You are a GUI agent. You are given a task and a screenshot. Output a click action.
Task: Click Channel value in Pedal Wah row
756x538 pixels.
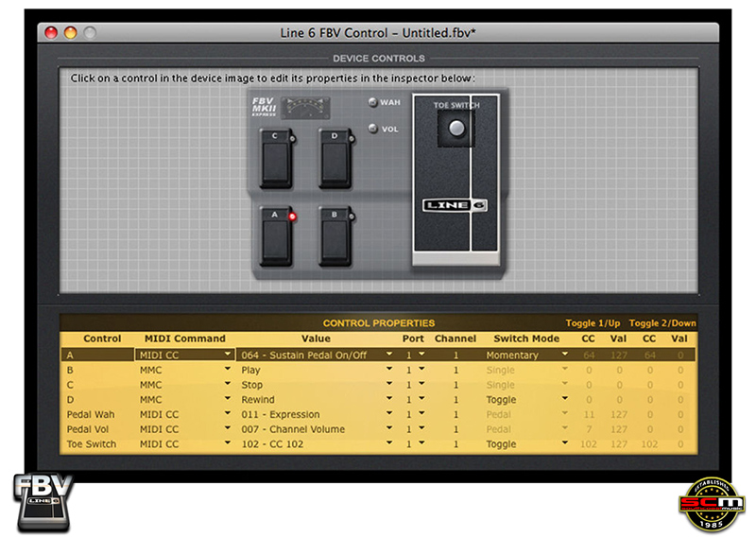pyautogui.click(x=455, y=415)
